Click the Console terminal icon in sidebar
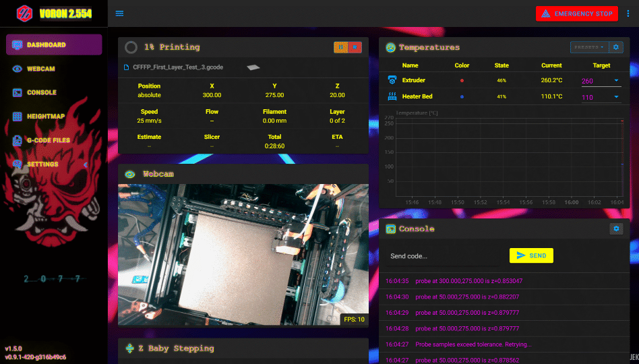Image resolution: width=639 pixels, height=364 pixels. coord(17,92)
